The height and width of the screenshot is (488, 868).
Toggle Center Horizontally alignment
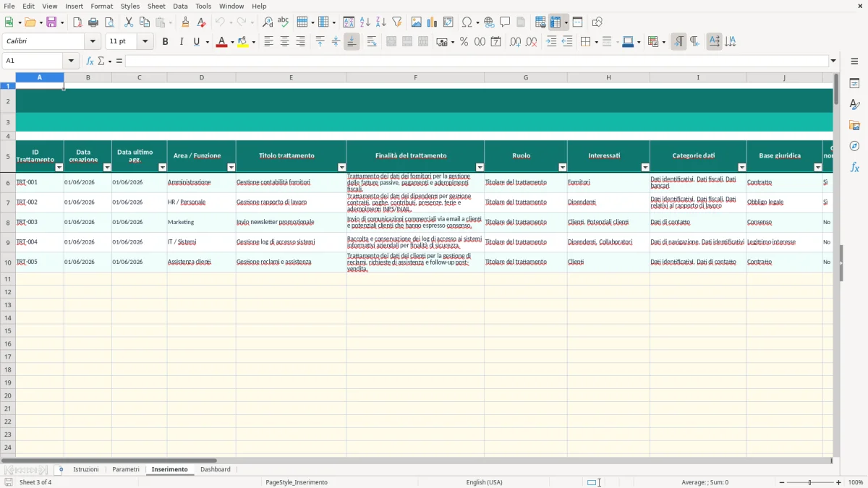284,42
